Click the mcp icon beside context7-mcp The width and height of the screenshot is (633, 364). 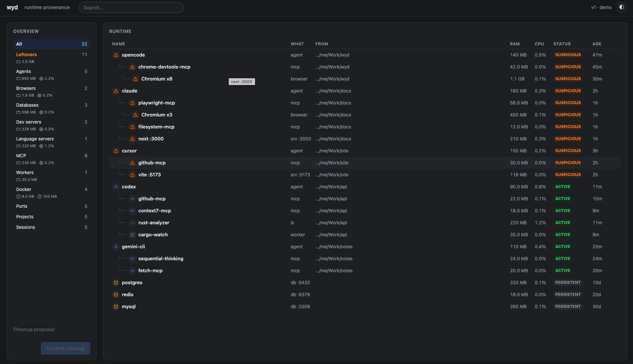pos(132,211)
